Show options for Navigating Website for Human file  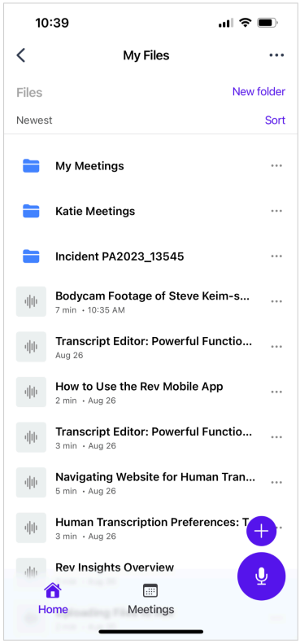276,482
